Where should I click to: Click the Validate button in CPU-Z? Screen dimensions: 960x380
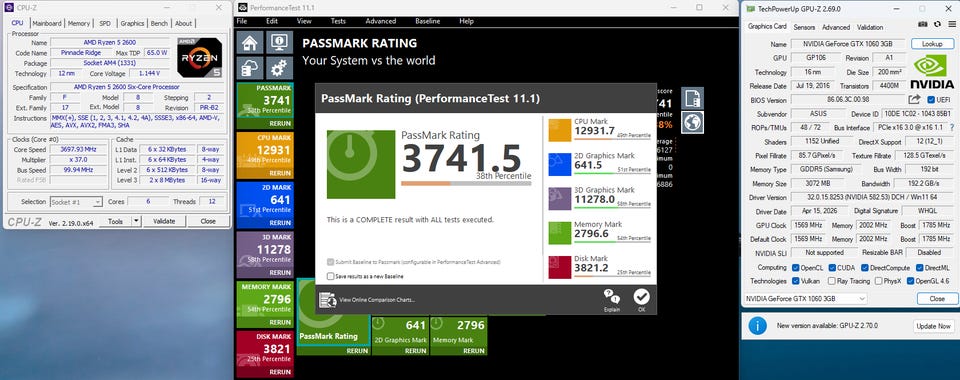164,221
